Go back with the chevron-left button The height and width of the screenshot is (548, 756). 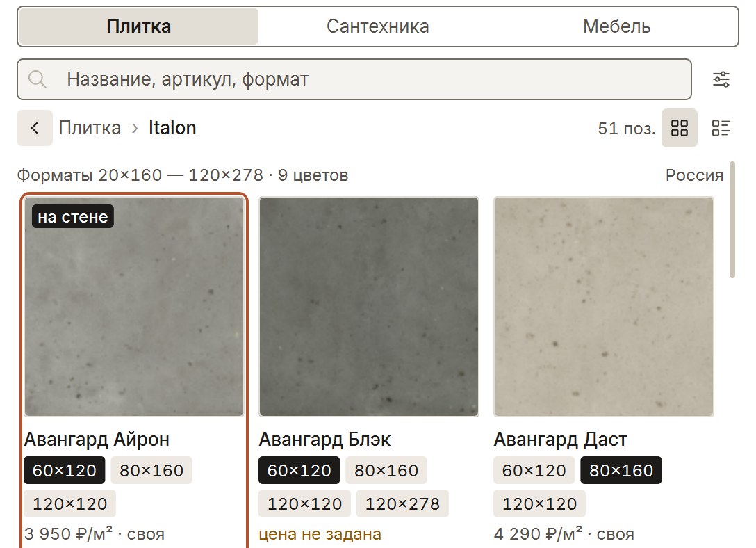[35, 128]
